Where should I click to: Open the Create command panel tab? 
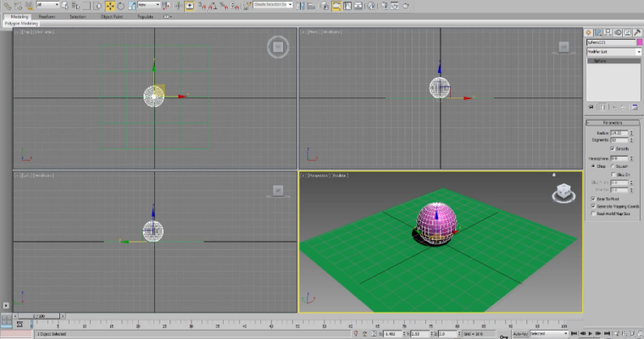pyautogui.click(x=589, y=32)
